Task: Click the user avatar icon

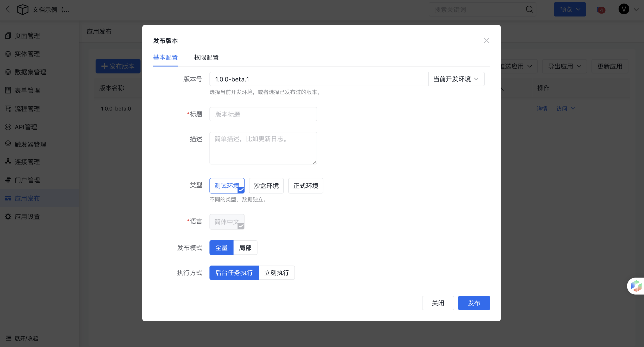Action: pyautogui.click(x=624, y=9)
